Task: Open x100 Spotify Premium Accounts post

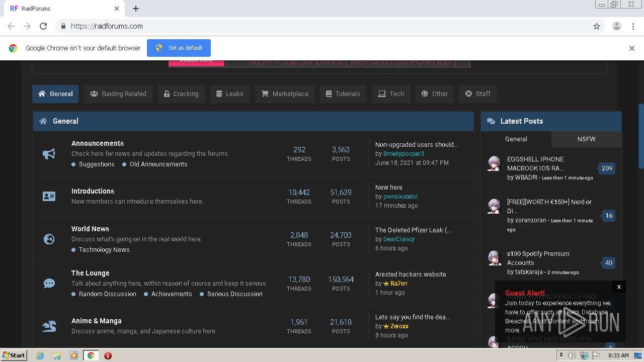Action: click(x=538, y=258)
